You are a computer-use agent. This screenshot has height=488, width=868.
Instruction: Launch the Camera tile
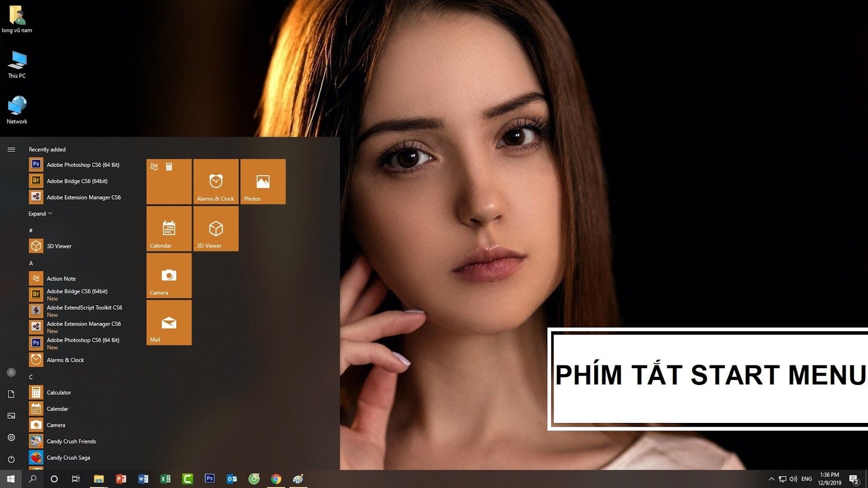coord(169,276)
